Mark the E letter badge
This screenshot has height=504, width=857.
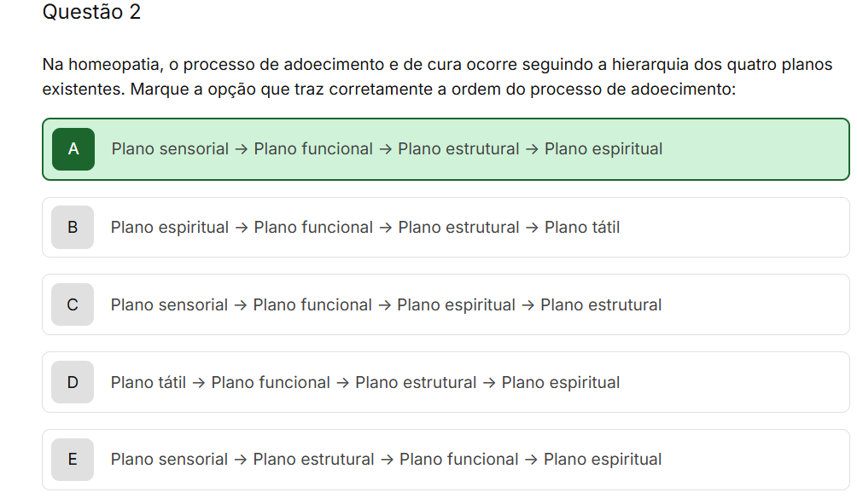[x=73, y=460]
